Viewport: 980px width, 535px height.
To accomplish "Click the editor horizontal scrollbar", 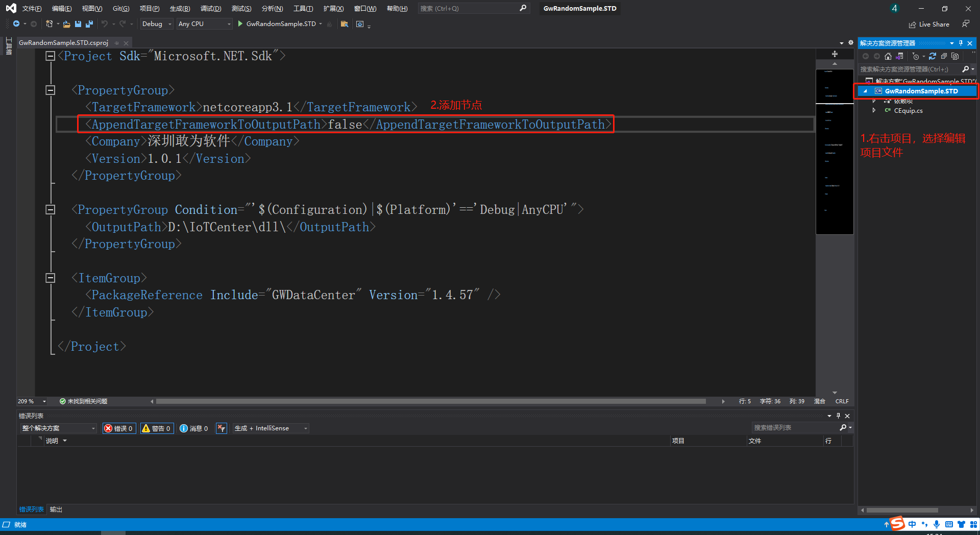I will [430, 401].
